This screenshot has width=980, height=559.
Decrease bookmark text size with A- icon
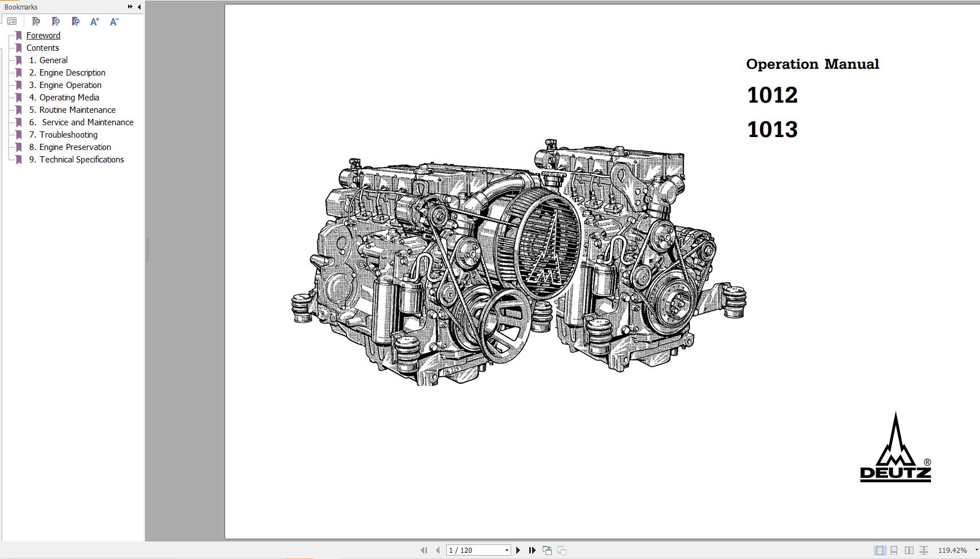coord(114,22)
